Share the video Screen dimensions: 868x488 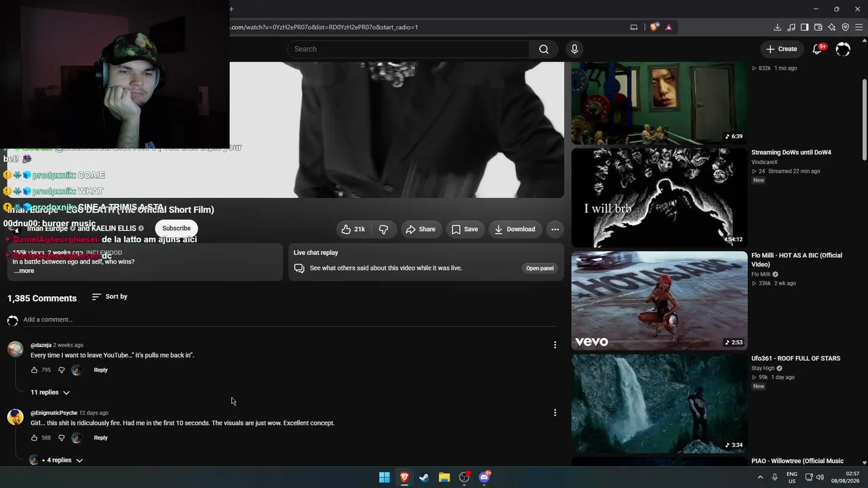420,229
